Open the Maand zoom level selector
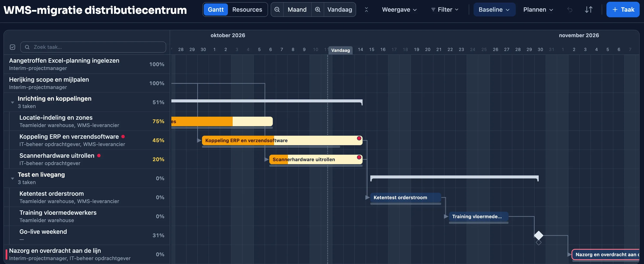This screenshot has height=264, width=644. [x=297, y=10]
